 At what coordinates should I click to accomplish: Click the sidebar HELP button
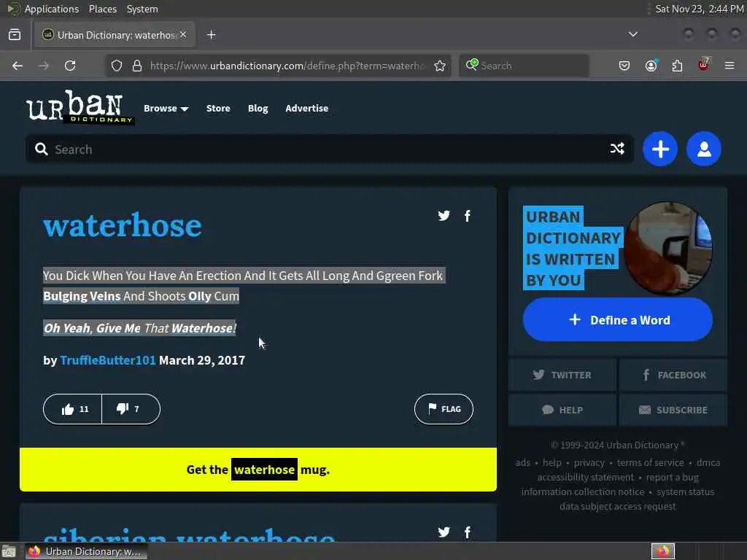pyautogui.click(x=562, y=410)
